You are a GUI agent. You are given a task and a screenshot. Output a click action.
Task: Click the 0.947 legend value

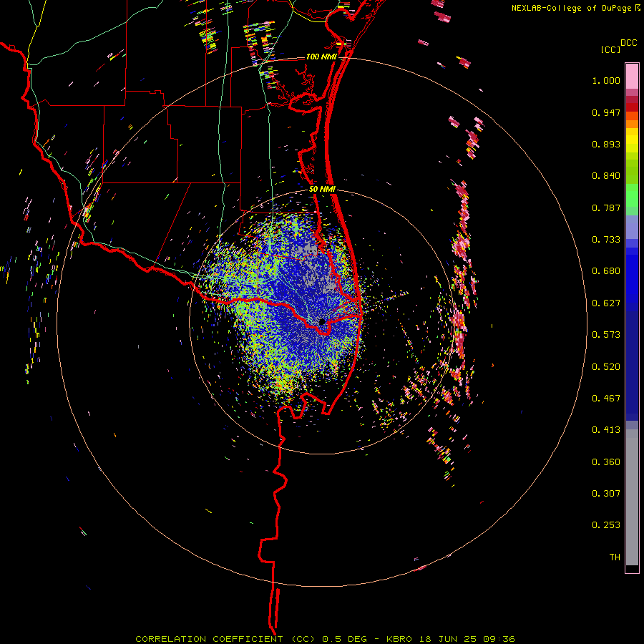coord(606,112)
